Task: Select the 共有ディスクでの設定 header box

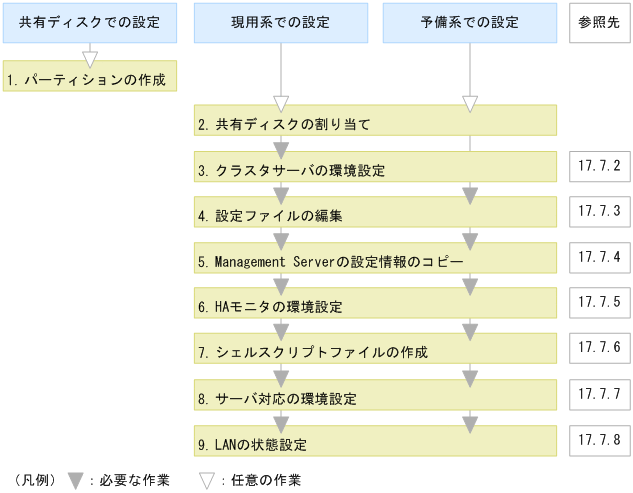Action: 89,23
